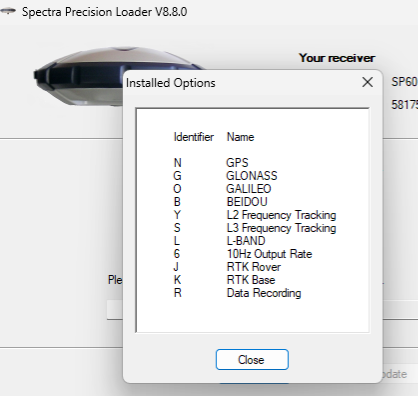The width and height of the screenshot is (418, 396).
Task: Click the Spectra Precision Loader title bar icon
Action: pyautogui.click(x=8, y=11)
